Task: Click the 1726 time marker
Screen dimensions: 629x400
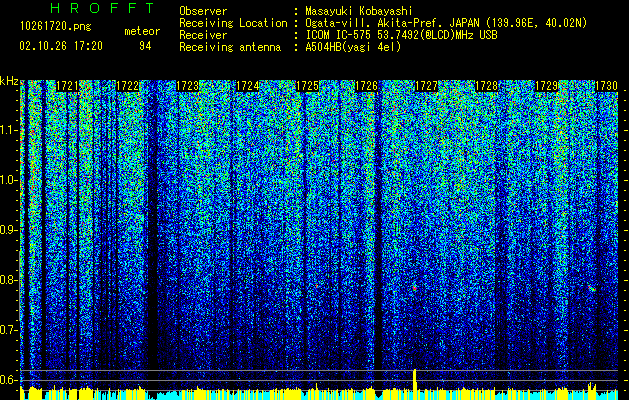Action: tap(367, 86)
